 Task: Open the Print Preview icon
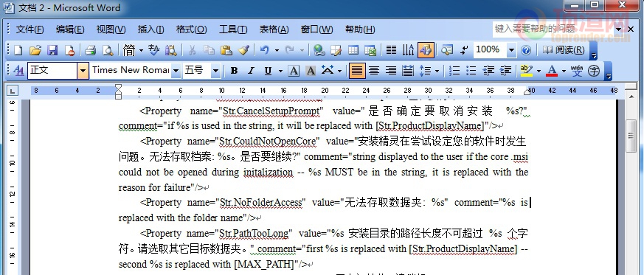click(108, 50)
